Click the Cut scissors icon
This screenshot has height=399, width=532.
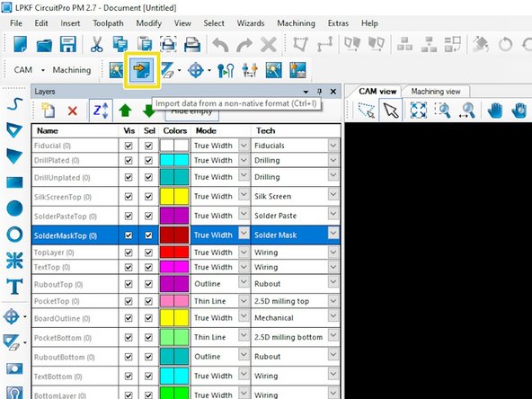(x=97, y=44)
